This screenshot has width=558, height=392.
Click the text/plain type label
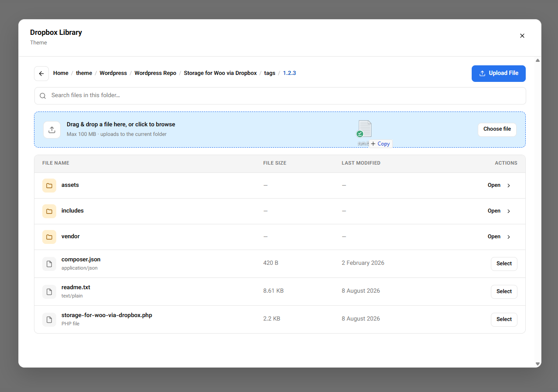pyautogui.click(x=72, y=296)
